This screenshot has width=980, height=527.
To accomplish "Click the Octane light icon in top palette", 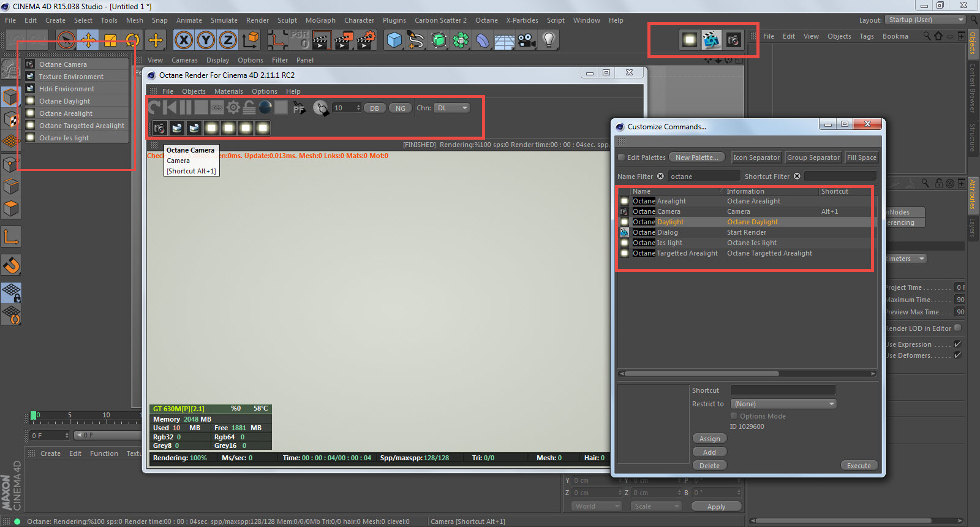I will click(x=690, y=40).
